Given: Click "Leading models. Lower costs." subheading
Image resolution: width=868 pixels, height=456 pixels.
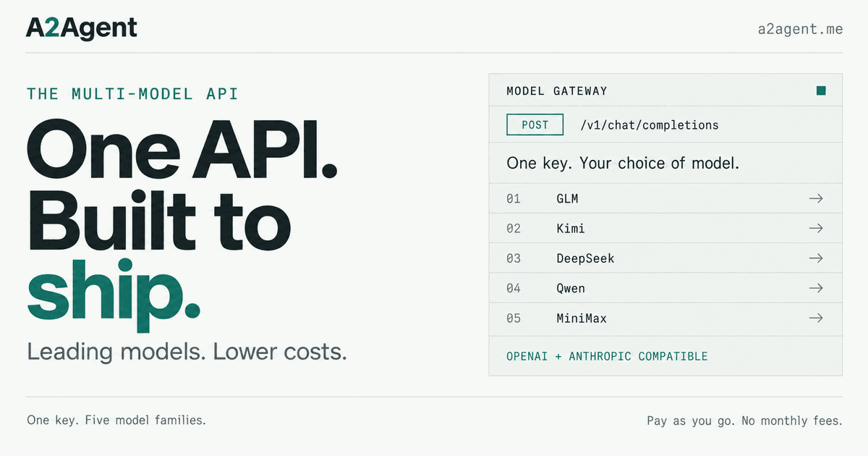Looking at the screenshot, I should click(x=187, y=352).
